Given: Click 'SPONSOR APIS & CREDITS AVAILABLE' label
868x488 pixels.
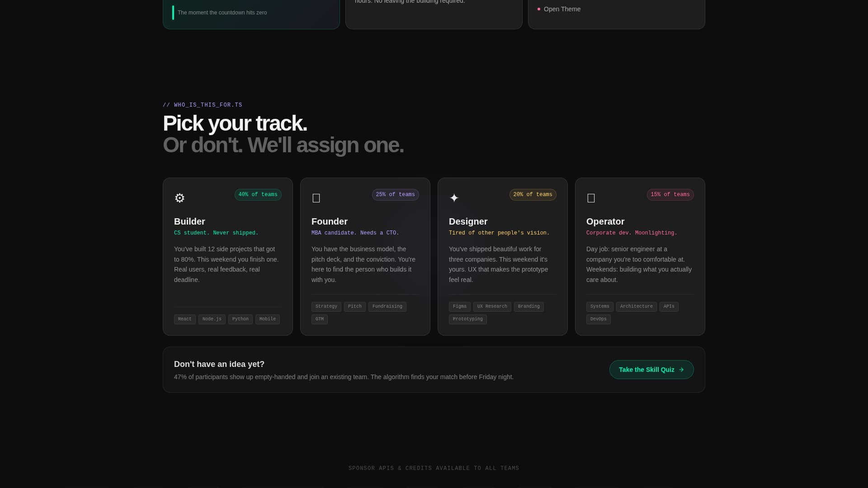Looking at the screenshot, I should pos(434,469).
